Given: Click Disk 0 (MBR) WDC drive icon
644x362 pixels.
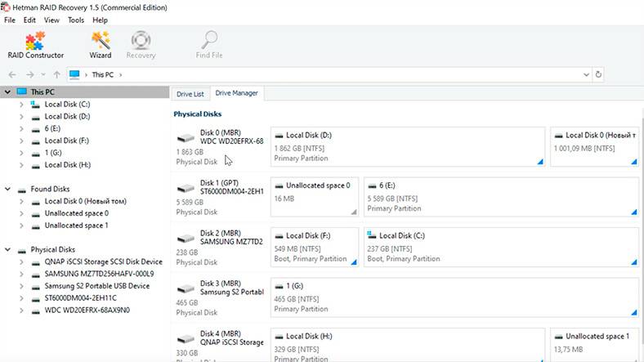Looking at the screenshot, I should (x=186, y=138).
